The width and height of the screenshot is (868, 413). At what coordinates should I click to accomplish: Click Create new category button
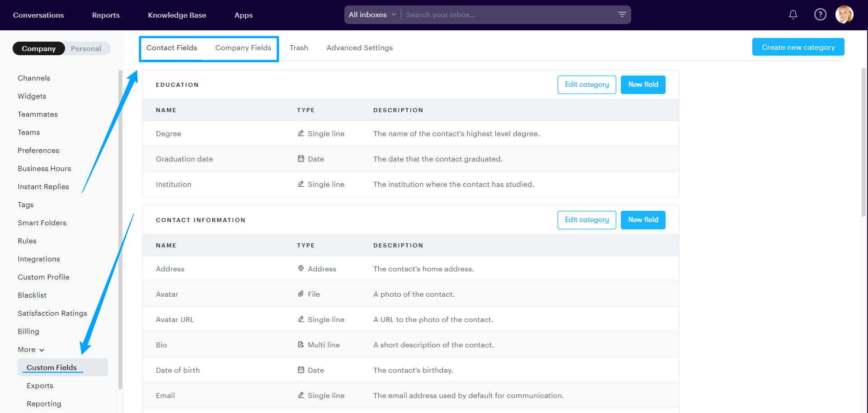[x=798, y=47]
